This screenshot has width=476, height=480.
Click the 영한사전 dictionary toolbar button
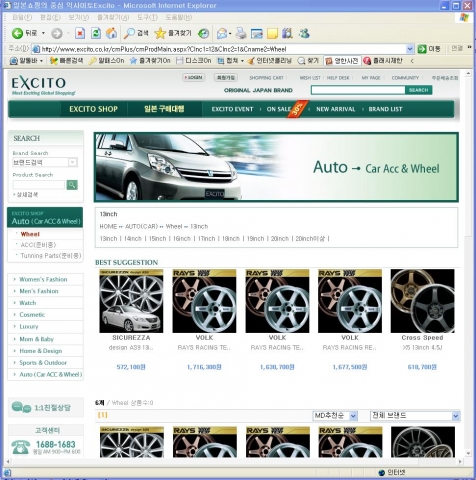[x=342, y=61]
